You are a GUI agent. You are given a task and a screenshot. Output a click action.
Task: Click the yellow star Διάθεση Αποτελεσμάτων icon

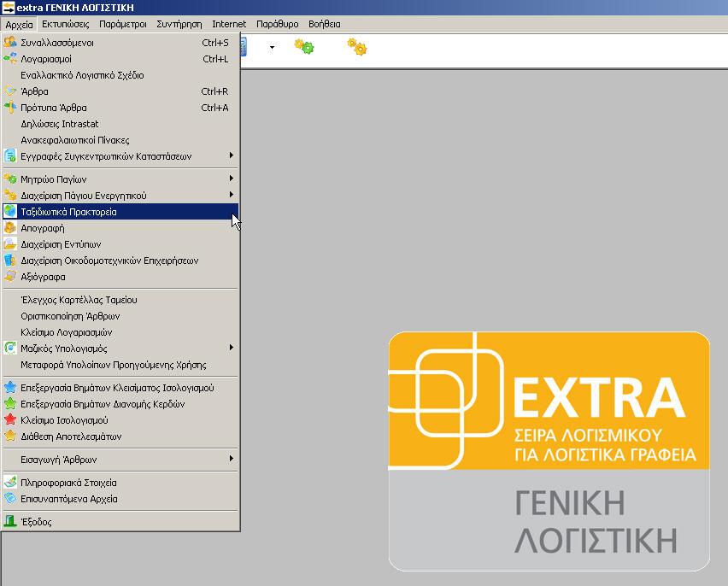coord(10,436)
